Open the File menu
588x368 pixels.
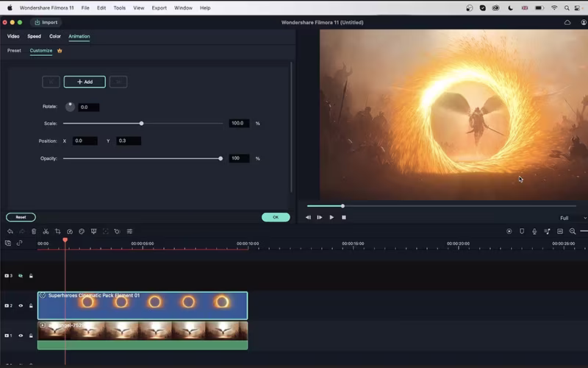click(85, 8)
